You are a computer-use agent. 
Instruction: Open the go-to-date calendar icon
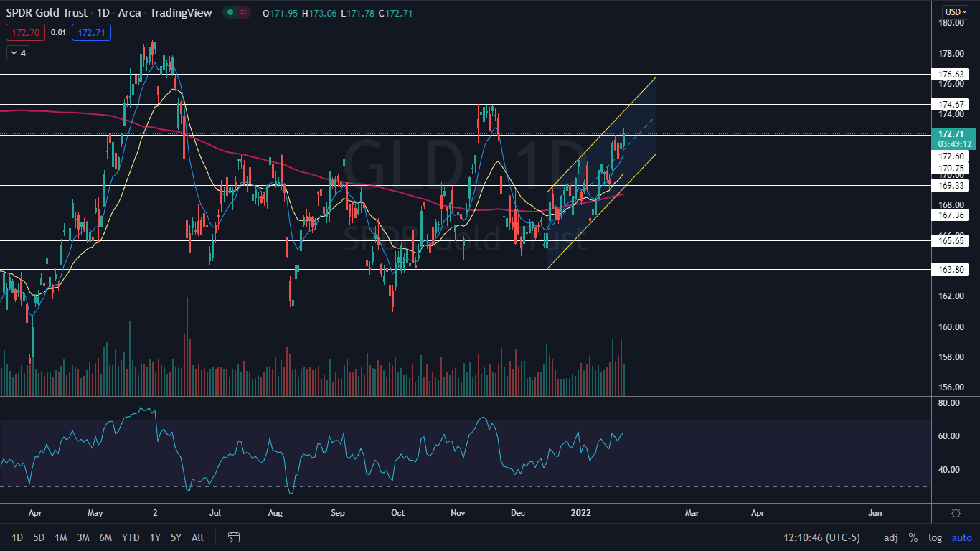[233, 537]
